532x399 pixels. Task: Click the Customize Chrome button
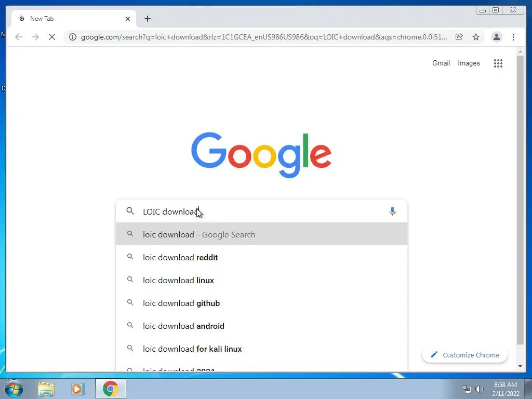[464, 355]
